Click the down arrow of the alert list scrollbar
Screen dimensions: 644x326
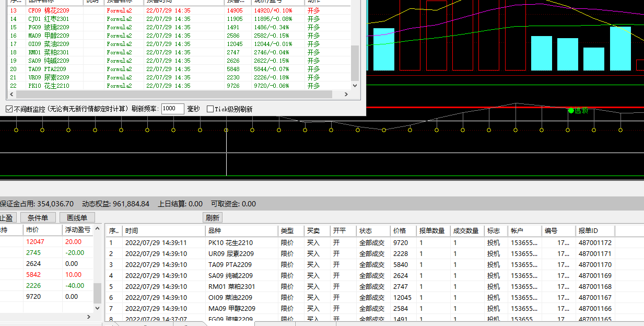(355, 85)
